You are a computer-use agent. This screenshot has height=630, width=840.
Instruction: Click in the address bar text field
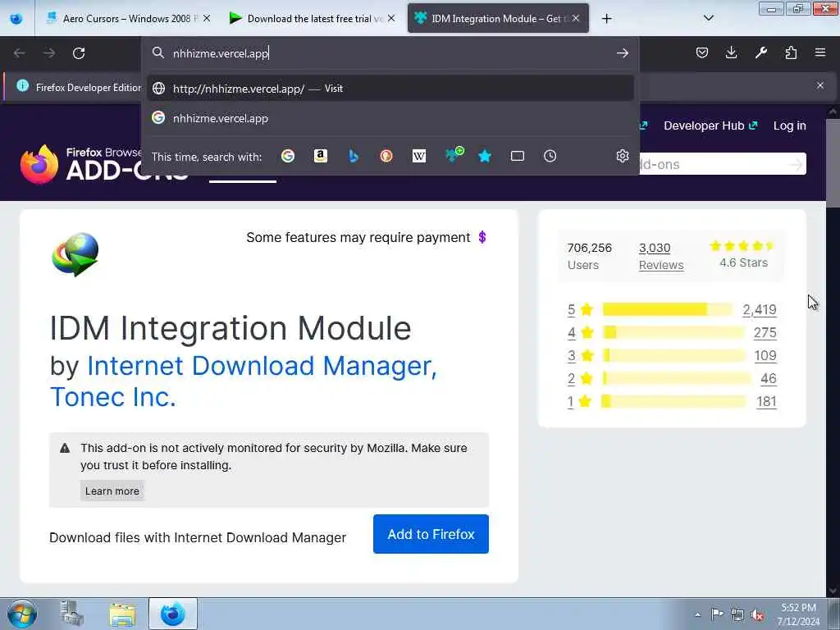click(390, 53)
